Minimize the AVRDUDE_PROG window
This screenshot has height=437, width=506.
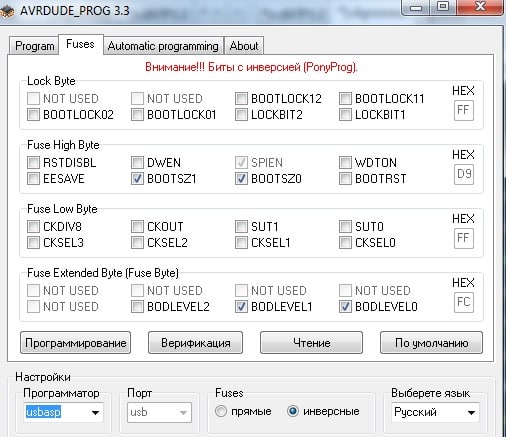(x=416, y=7)
